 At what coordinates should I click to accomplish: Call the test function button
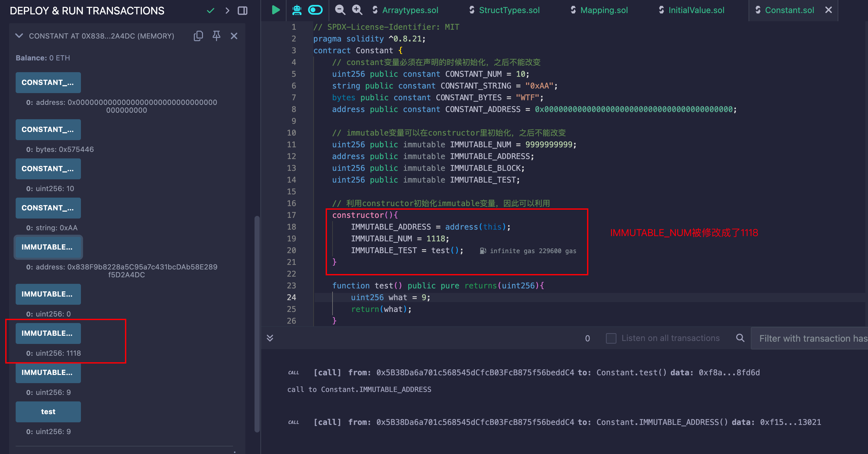coord(48,412)
